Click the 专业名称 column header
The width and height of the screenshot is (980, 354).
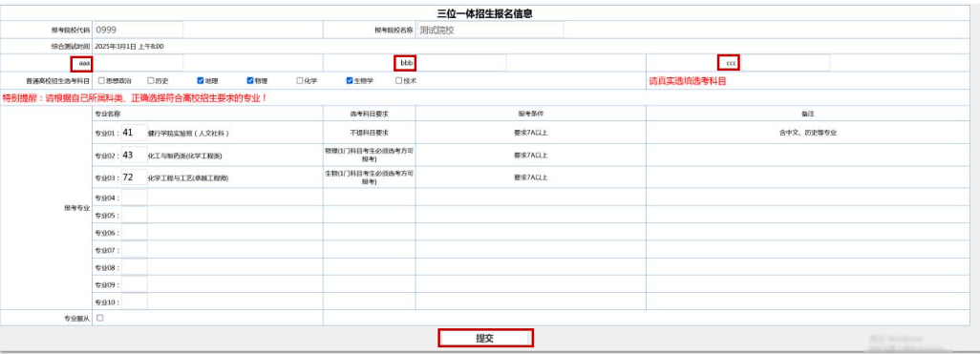(108, 114)
